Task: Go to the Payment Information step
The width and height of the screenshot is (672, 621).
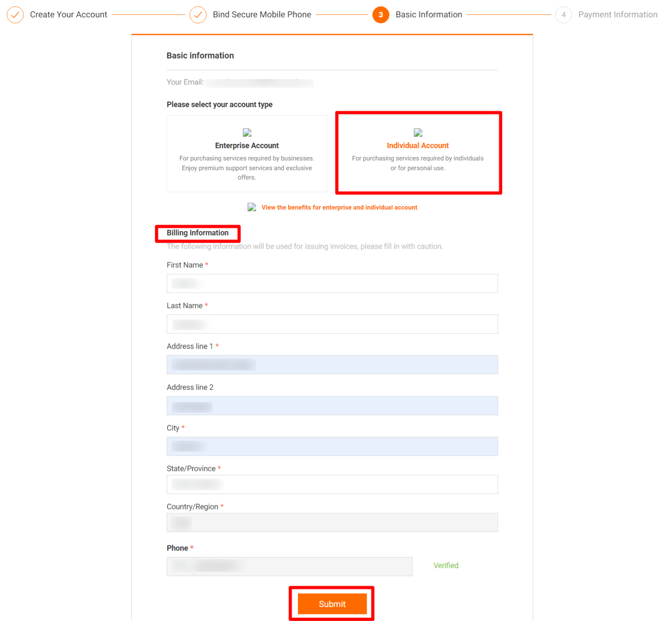Action: tap(618, 14)
